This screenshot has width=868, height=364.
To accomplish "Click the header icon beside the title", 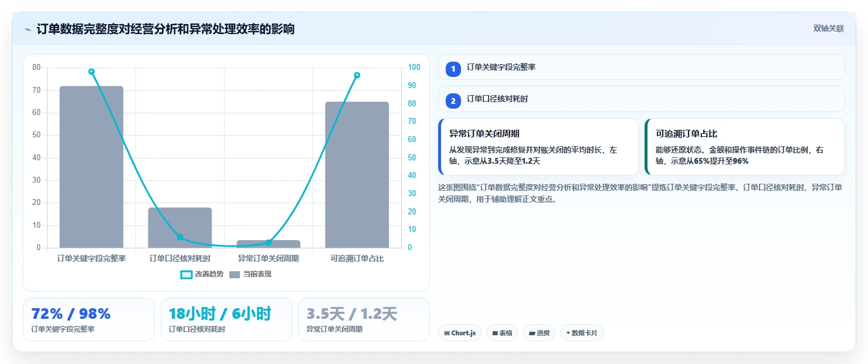I will [28, 29].
